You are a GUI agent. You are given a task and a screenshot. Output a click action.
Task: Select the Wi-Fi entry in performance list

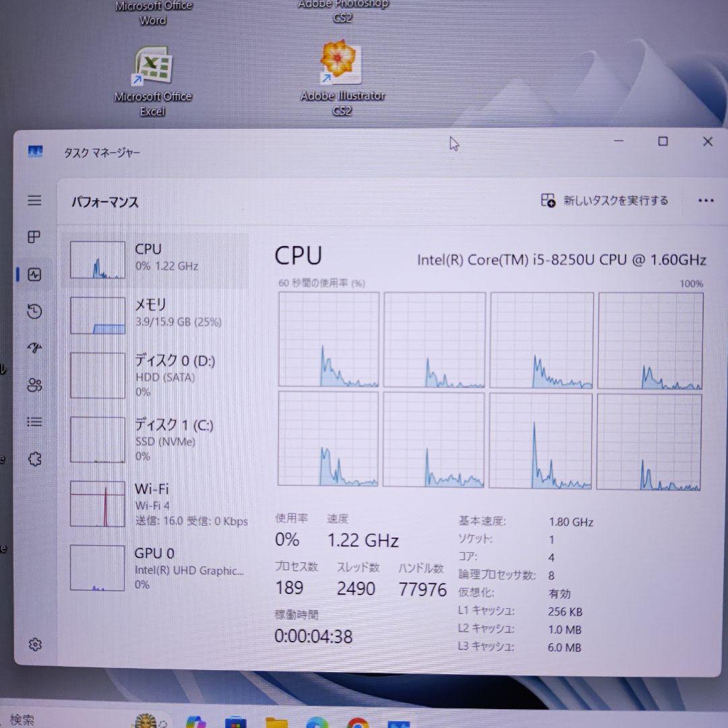click(154, 504)
